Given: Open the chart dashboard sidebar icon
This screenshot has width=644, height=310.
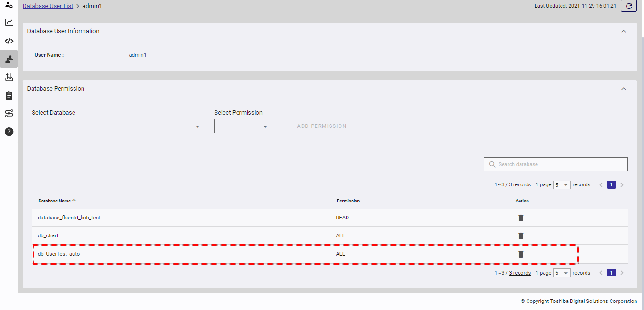Looking at the screenshot, I should pos(9,23).
